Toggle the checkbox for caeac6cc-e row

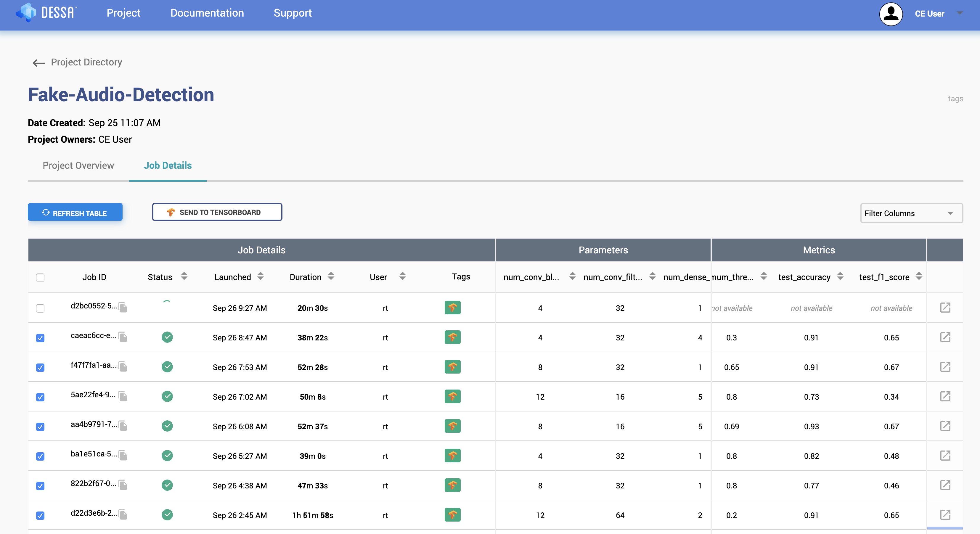point(40,337)
